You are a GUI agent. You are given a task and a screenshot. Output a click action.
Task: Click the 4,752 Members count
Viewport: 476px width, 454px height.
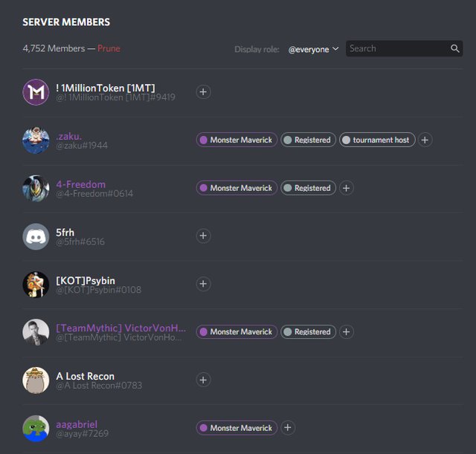tap(54, 48)
